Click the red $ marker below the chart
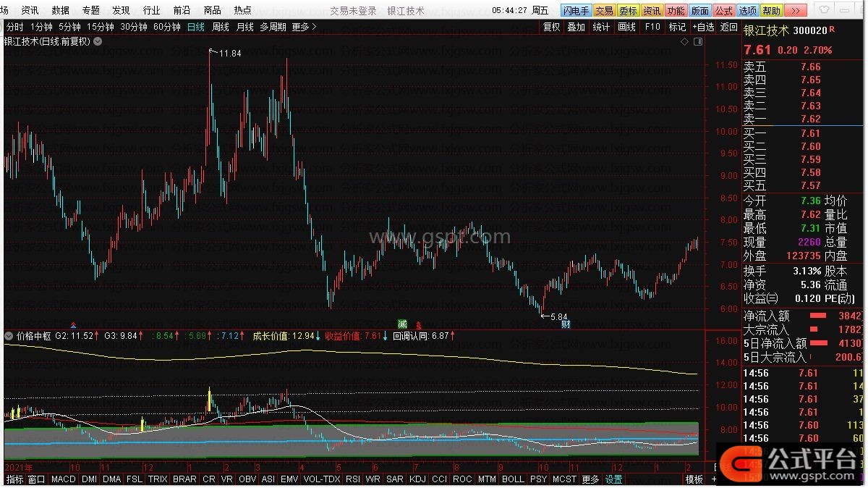 coord(418,325)
